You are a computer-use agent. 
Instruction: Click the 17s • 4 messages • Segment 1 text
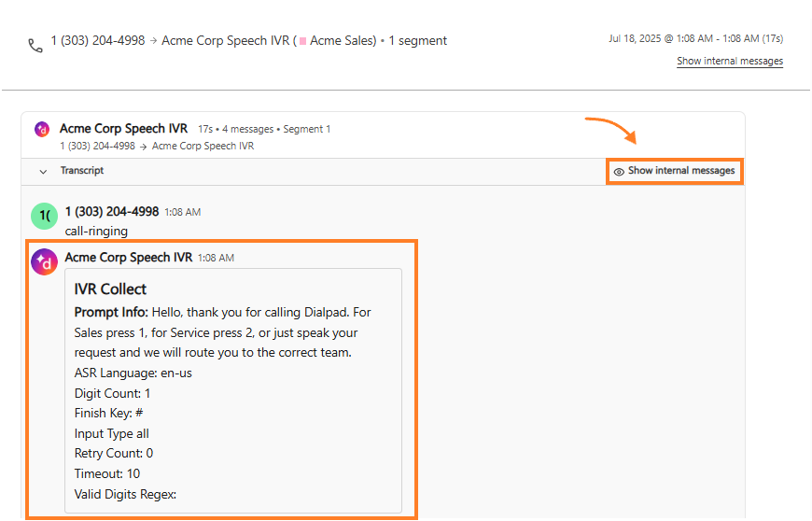tap(264, 129)
